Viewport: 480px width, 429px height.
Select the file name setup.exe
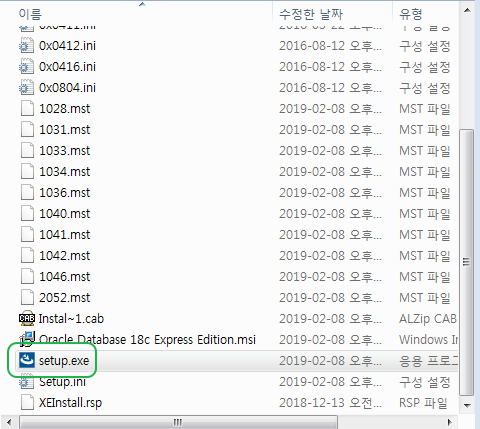[64, 361]
